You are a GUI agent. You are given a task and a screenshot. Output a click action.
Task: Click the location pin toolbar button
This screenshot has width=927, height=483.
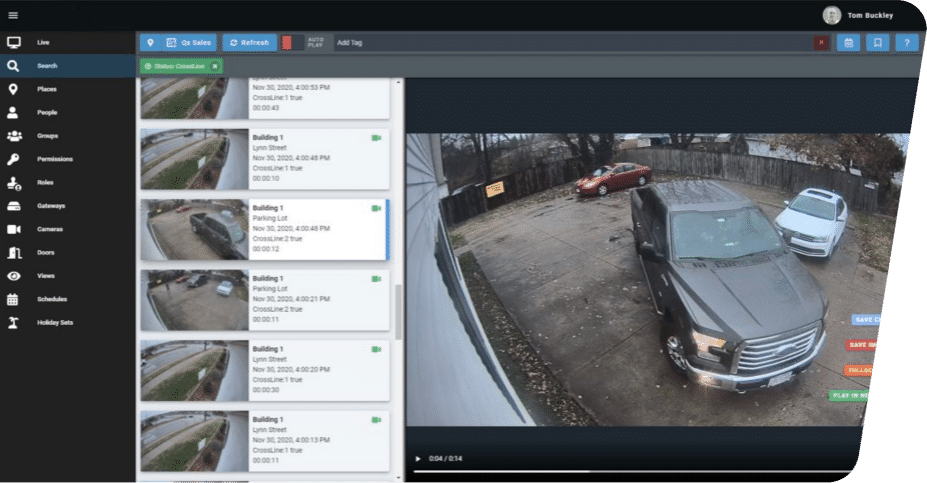[x=148, y=43]
